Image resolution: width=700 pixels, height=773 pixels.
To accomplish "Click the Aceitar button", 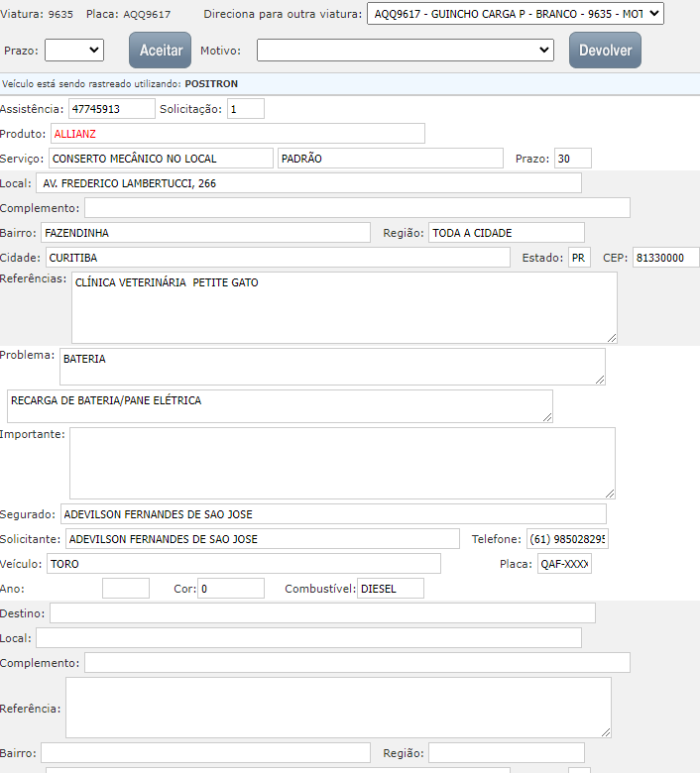I will (x=160, y=50).
